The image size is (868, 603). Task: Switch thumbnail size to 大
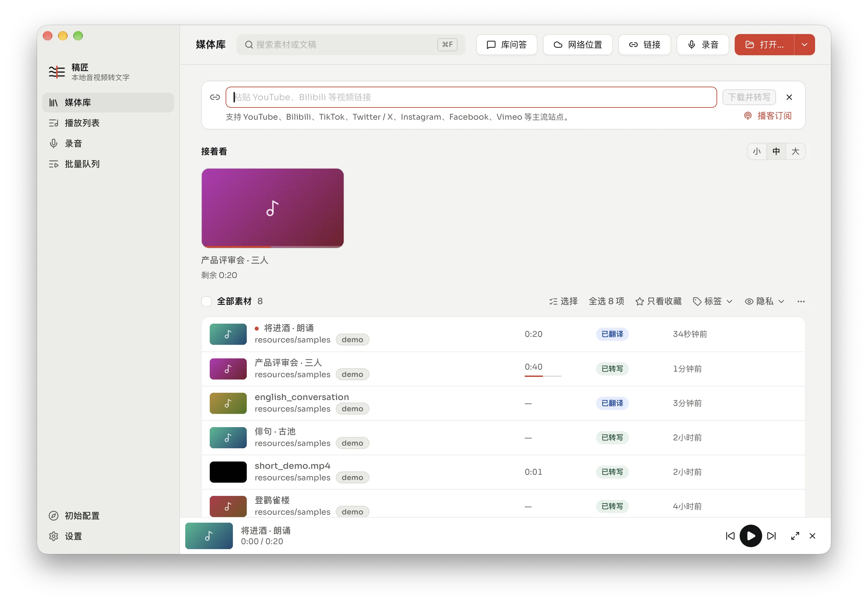[795, 151]
